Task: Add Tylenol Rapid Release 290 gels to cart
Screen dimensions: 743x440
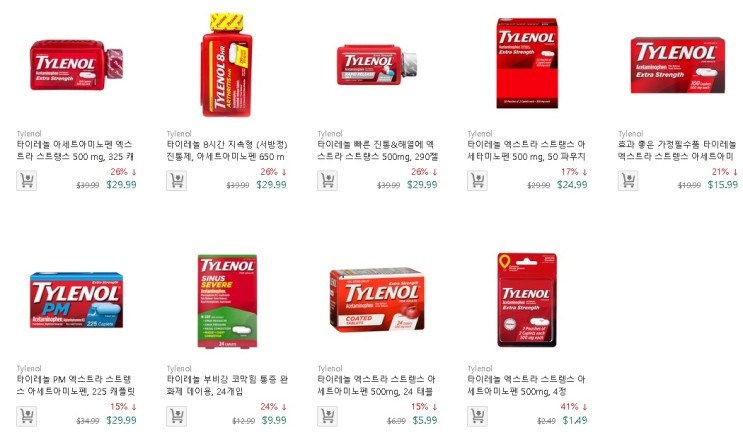Action: [327, 181]
